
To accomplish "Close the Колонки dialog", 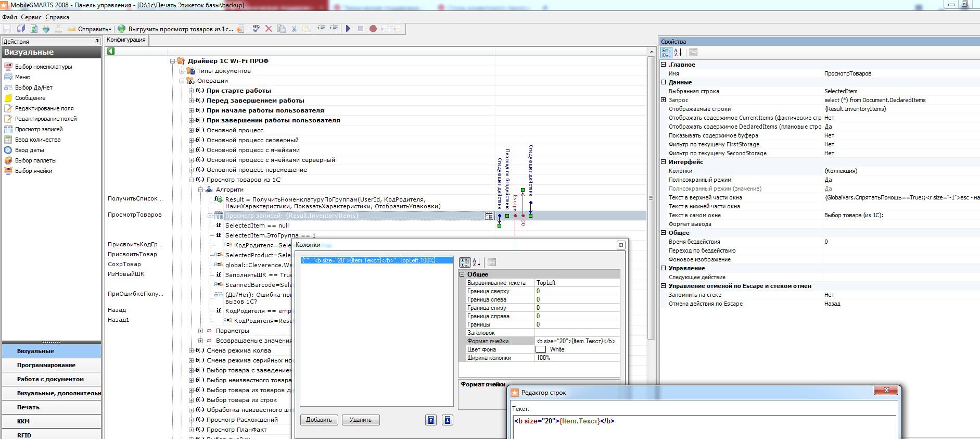I will click(621, 245).
